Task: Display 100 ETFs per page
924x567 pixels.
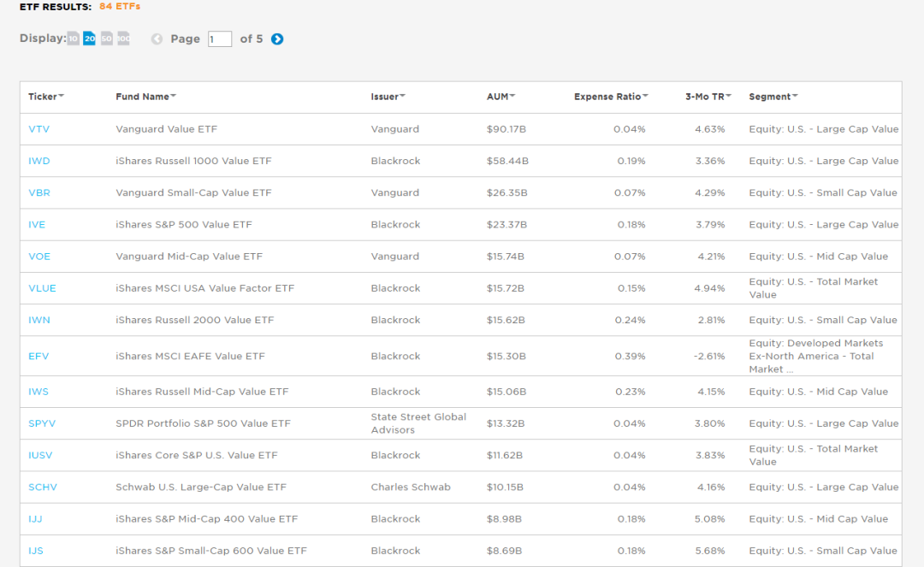Action: pos(123,38)
